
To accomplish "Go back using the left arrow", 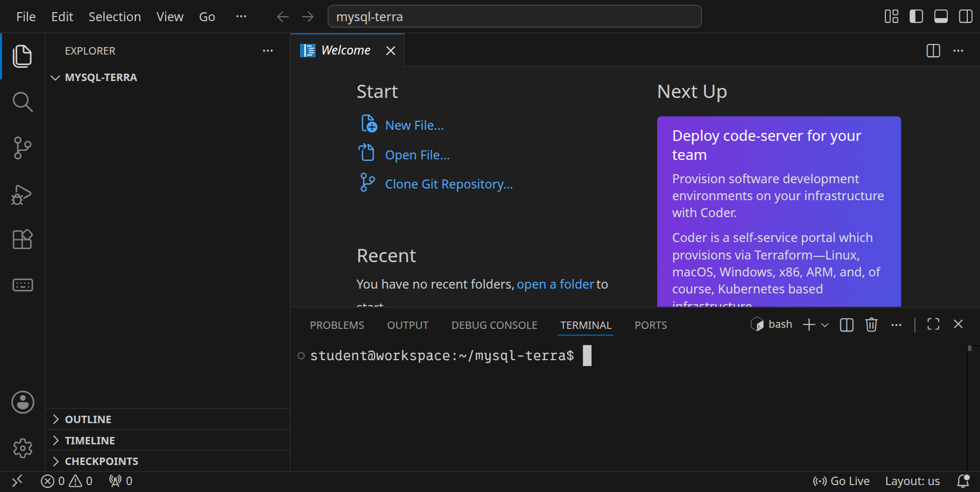I will point(283,17).
